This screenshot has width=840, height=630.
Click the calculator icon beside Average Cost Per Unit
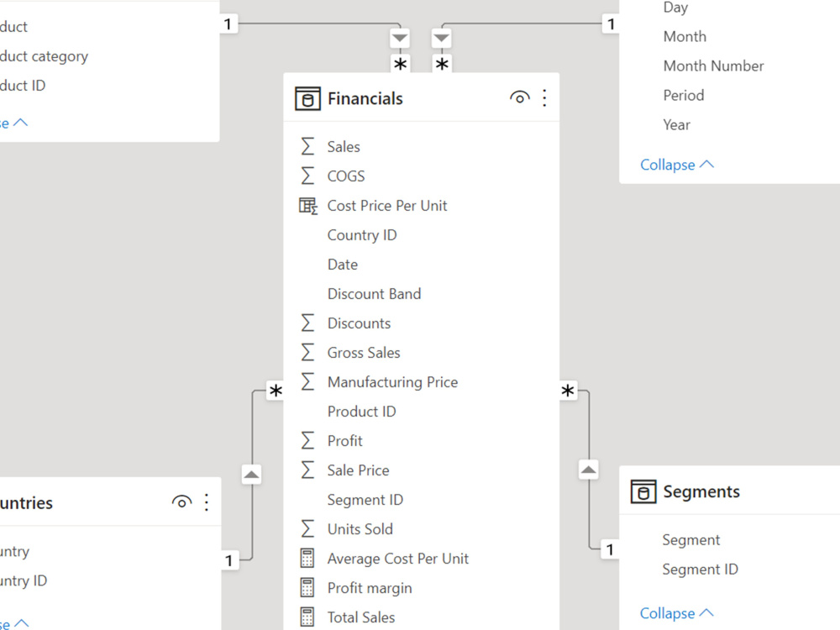point(308,558)
